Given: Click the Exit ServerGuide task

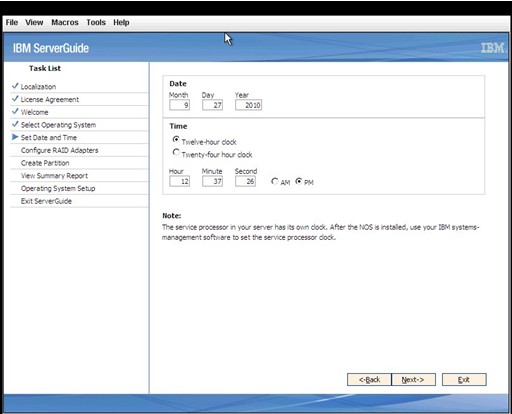Looking at the screenshot, I should click(x=46, y=201).
